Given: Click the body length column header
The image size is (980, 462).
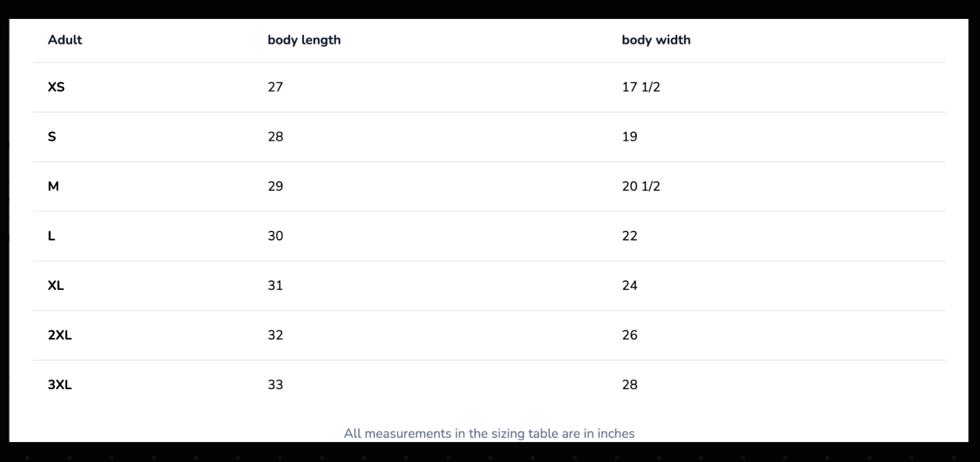Looking at the screenshot, I should [304, 40].
